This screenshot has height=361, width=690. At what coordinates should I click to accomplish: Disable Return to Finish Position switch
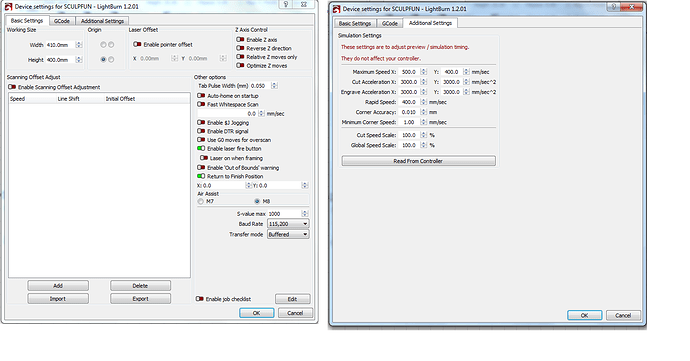coord(201,176)
